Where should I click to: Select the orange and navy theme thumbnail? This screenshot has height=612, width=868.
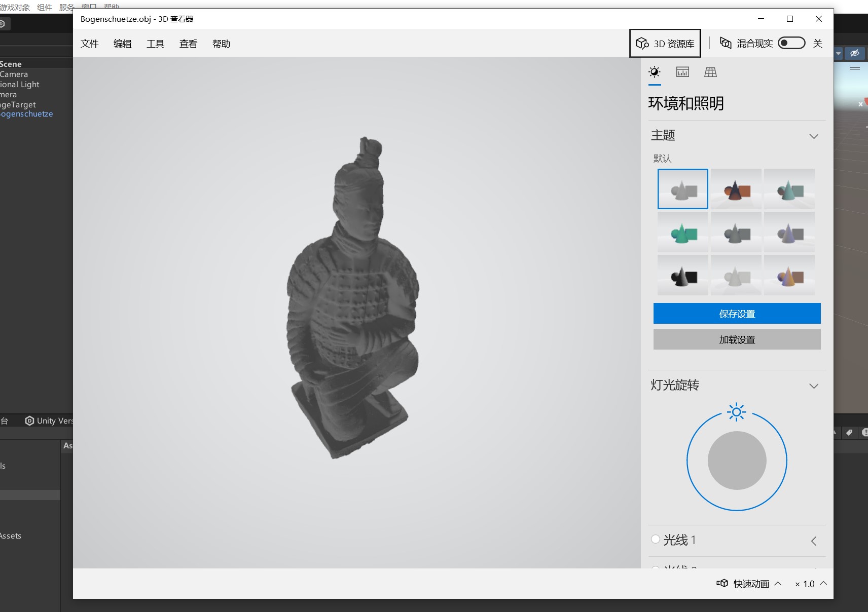736,189
